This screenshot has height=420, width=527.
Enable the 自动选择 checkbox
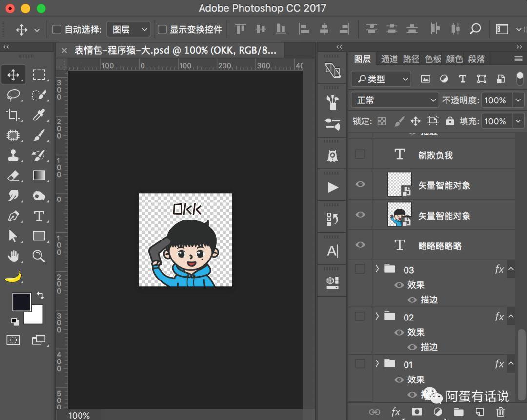coord(57,30)
